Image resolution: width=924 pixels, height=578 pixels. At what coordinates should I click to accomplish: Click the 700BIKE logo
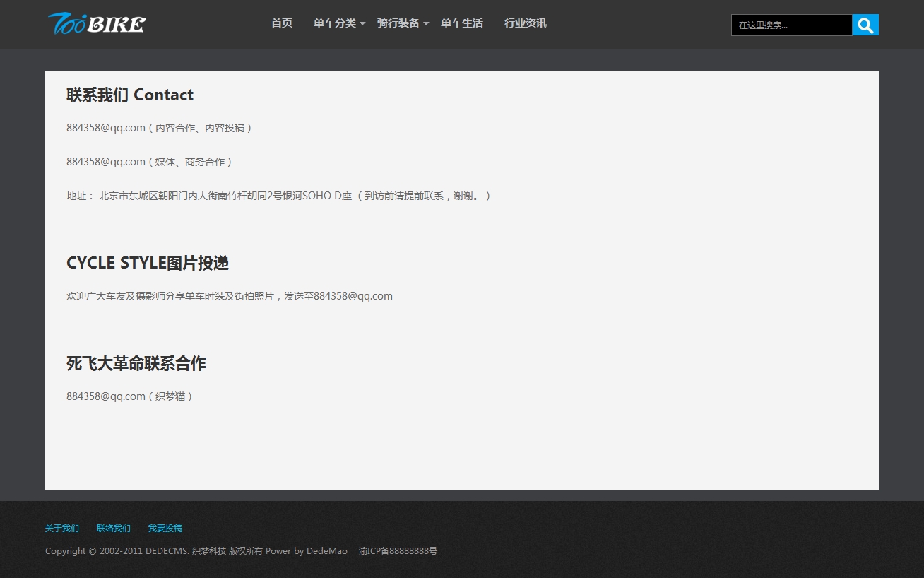97,23
